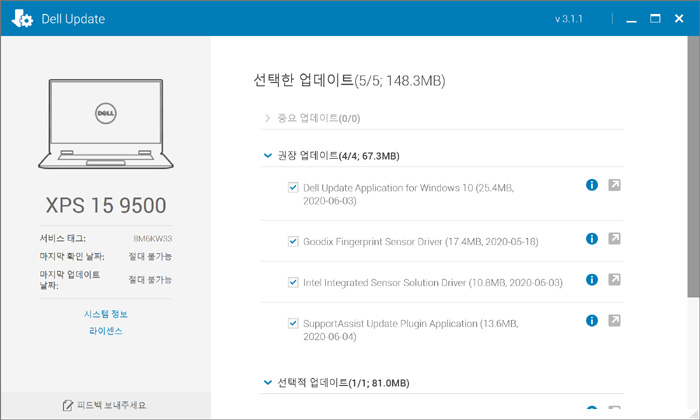700x420 pixels.
Task: Show info for Goodix Fingerprint Sensor Driver
Action: (x=592, y=239)
